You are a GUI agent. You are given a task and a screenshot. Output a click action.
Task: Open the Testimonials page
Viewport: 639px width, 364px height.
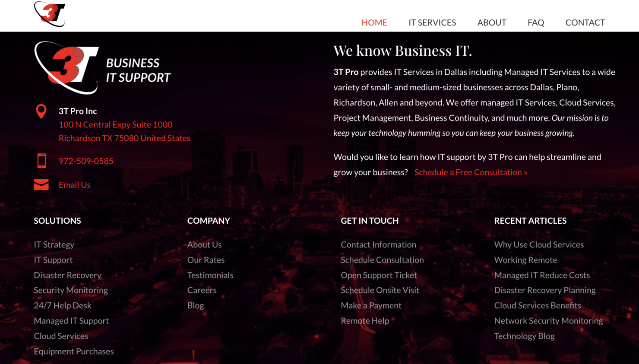[210, 275]
